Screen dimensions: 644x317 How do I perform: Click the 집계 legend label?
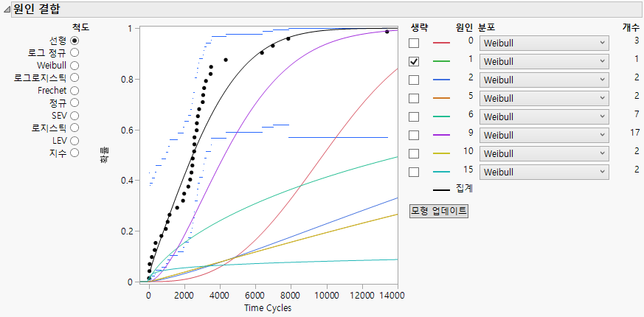point(464,189)
